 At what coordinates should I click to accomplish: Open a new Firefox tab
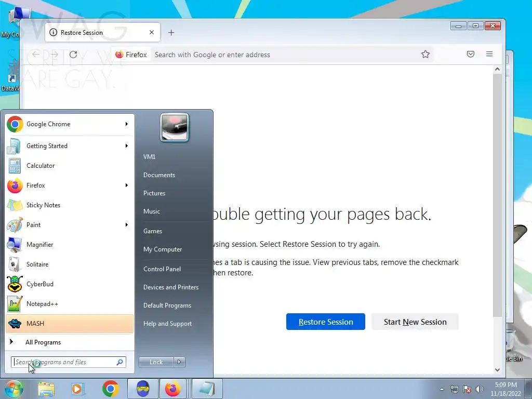(x=171, y=33)
